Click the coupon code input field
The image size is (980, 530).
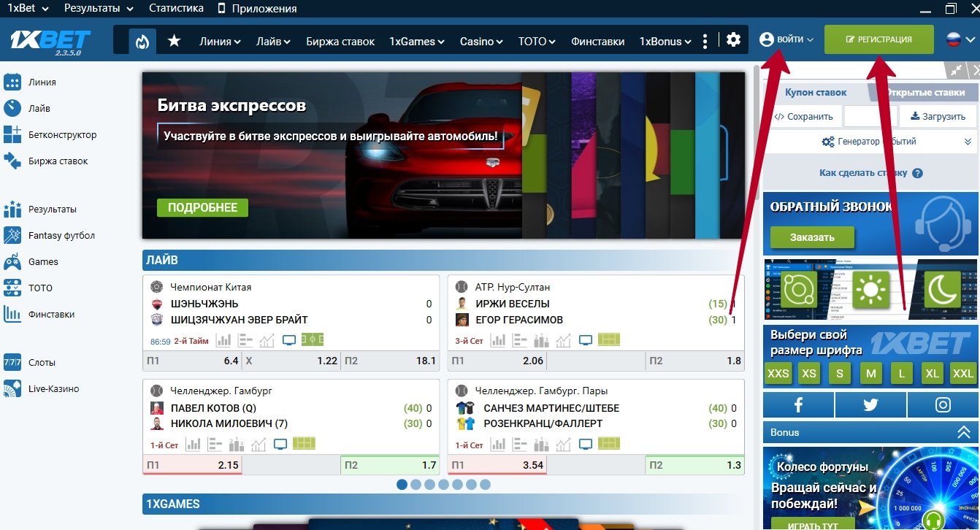(x=870, y=117)
